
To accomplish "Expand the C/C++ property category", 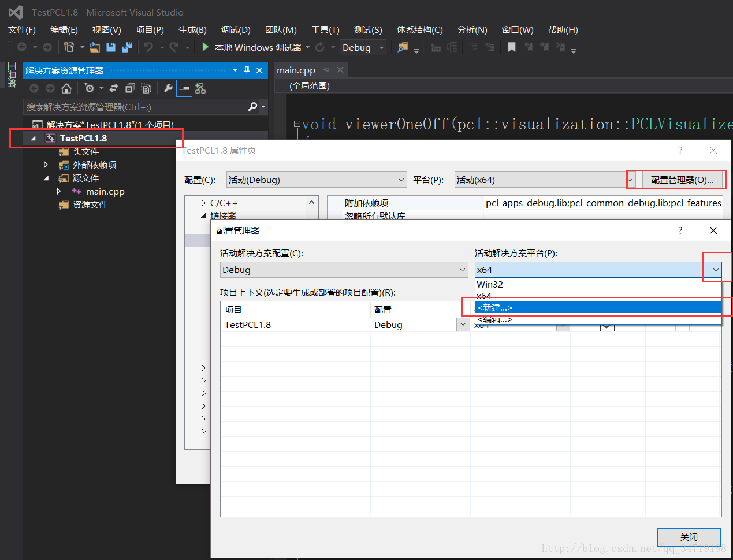I will coord(203,203).
